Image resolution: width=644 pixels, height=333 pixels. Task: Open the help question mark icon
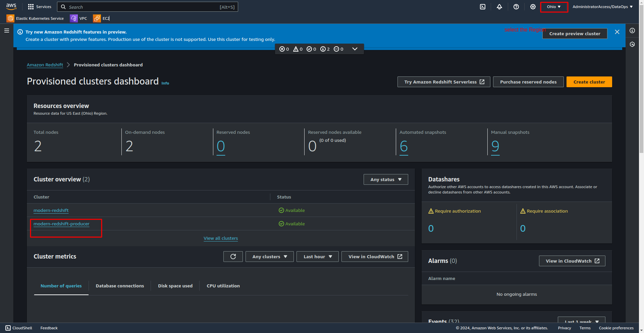pyautogui.click(x=516, y=7)
